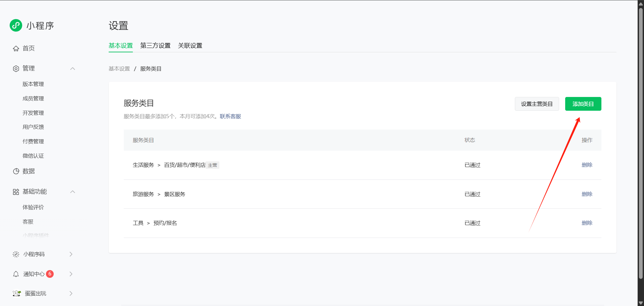
Task: Click the scrollbar down arrow
Action: click(x=641, y=303)
